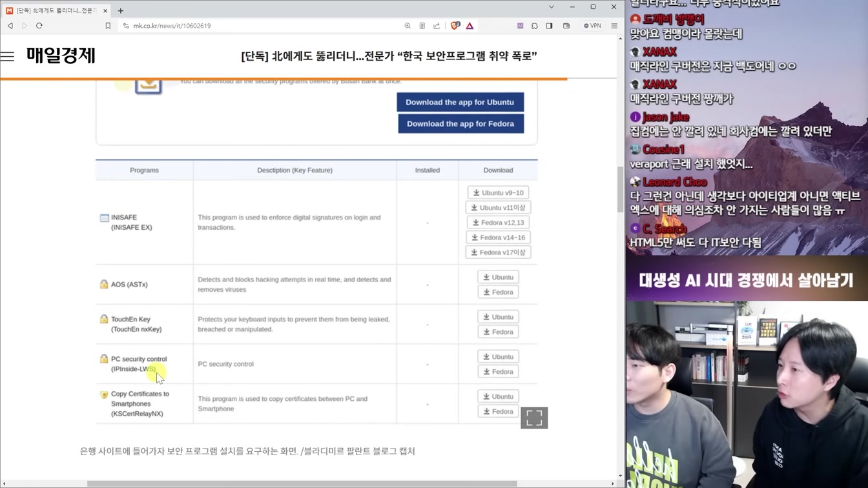Reload the page
This screenshot has width=868, height=488.
[39, 26]
